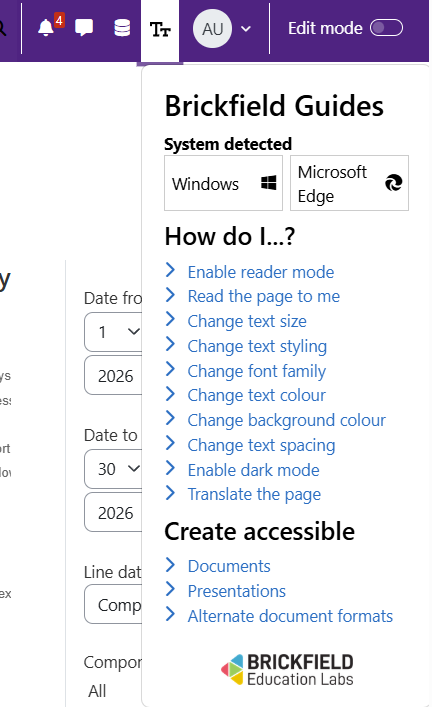Click the AU user avatar

pos(212,29)
